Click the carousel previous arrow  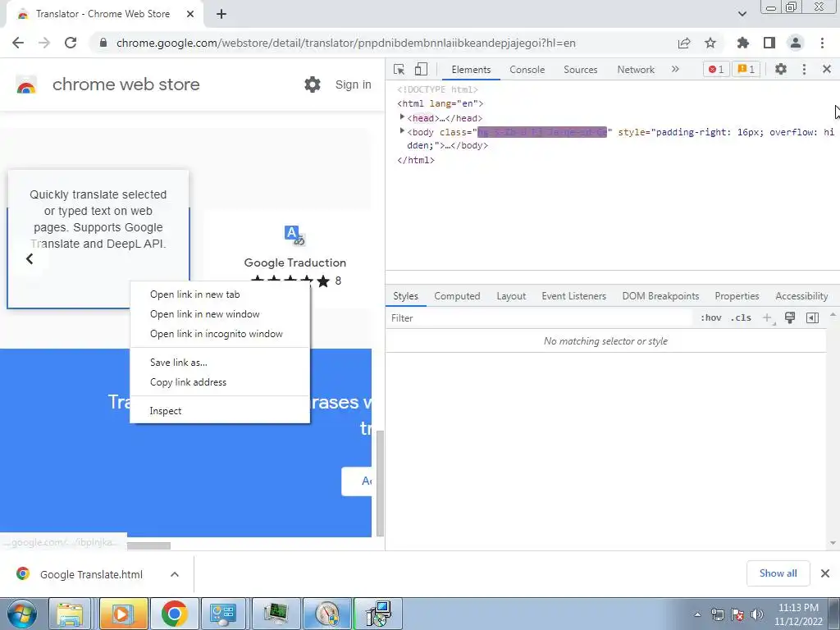30,259
